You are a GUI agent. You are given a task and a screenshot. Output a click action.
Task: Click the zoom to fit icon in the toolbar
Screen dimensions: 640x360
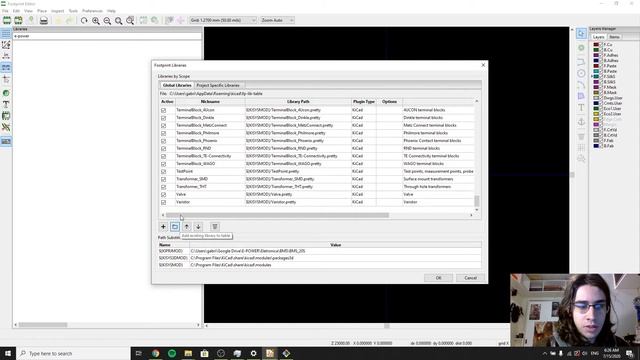(x=118, y=20)
